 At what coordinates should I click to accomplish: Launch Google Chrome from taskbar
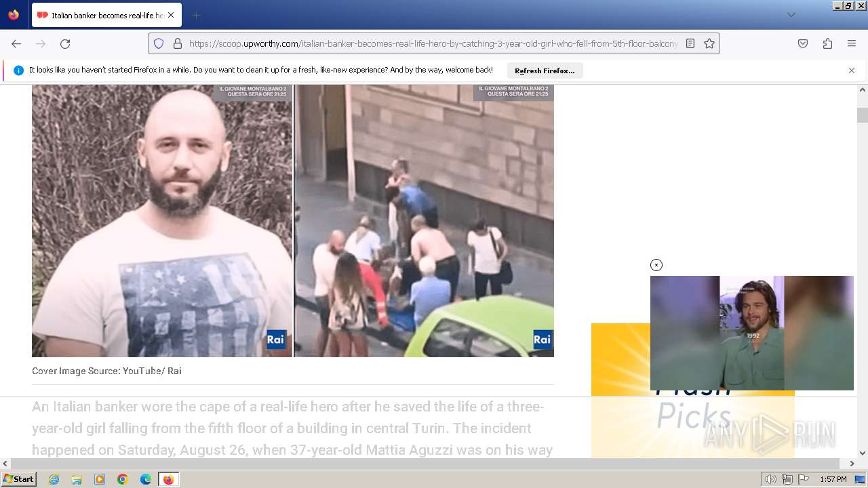pos(123,479)
